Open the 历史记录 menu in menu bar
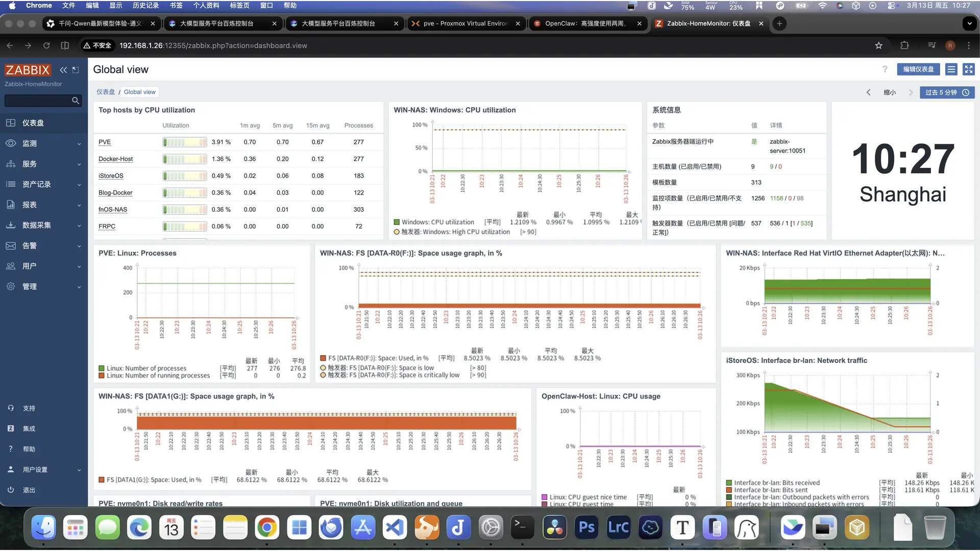 [145, 5]
